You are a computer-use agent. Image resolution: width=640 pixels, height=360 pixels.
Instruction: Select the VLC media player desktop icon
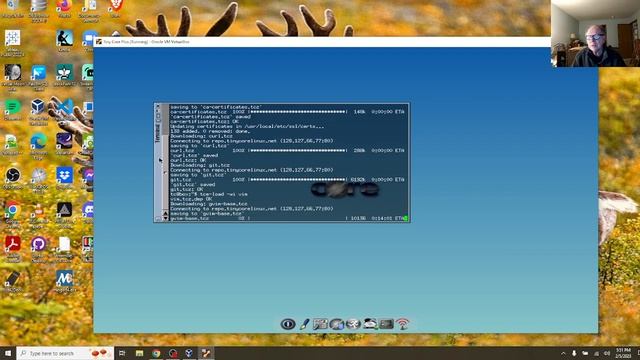tap(38, 210)
